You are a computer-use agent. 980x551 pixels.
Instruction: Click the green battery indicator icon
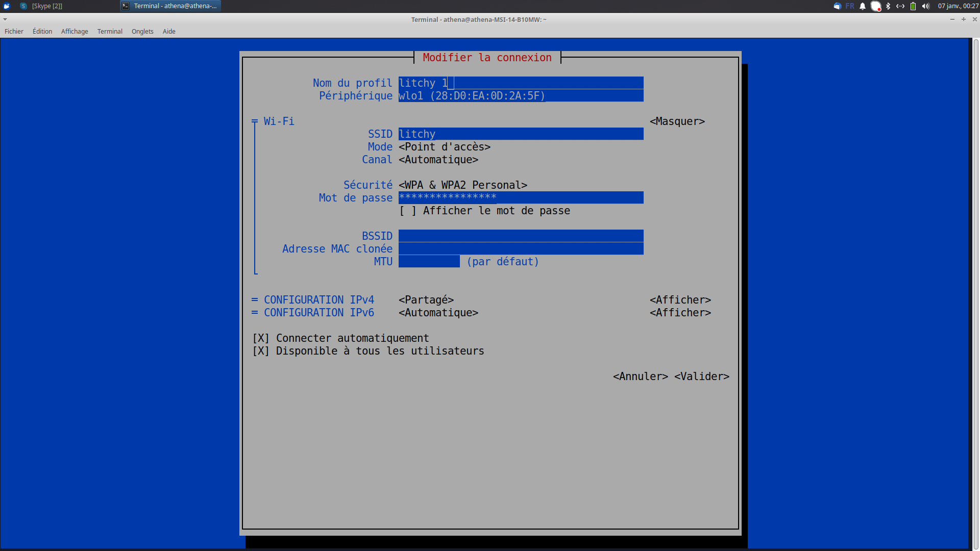(913, 6)
